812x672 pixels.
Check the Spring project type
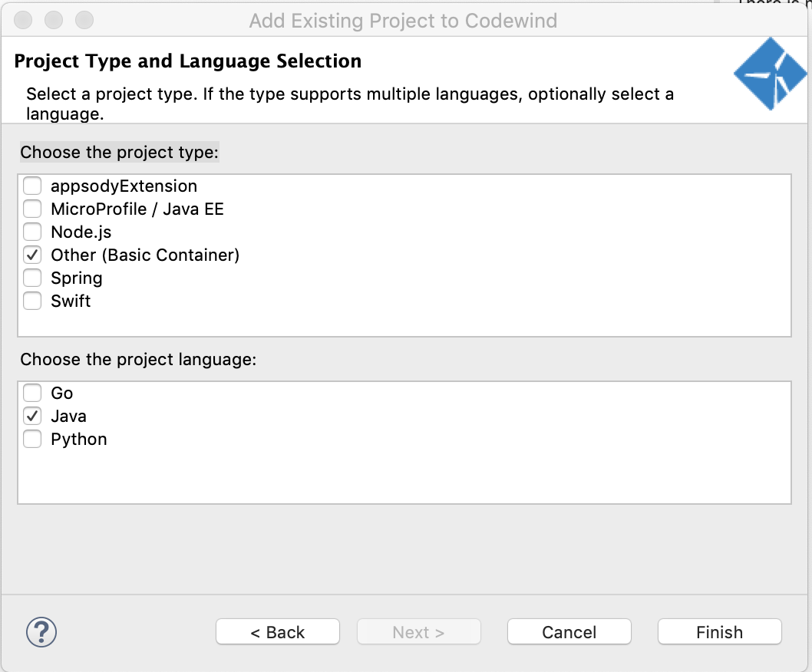(32, 278)
